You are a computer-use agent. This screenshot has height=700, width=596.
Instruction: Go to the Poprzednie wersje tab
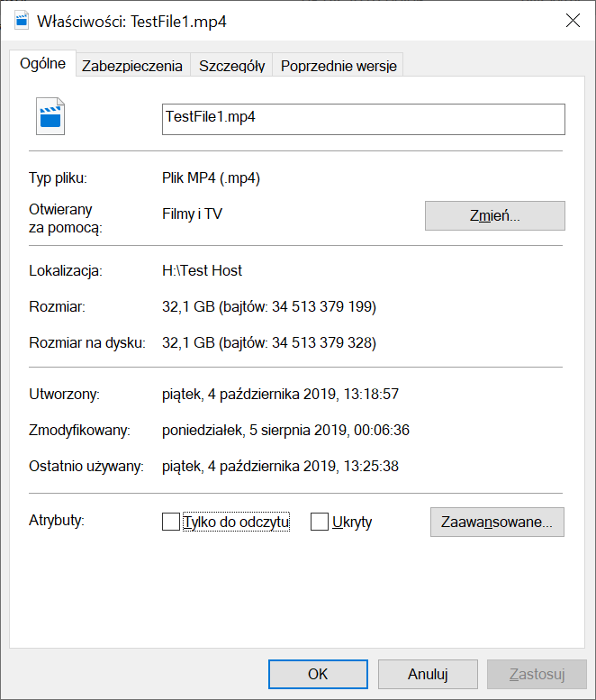pyautogui.click(x=339, y=66)
